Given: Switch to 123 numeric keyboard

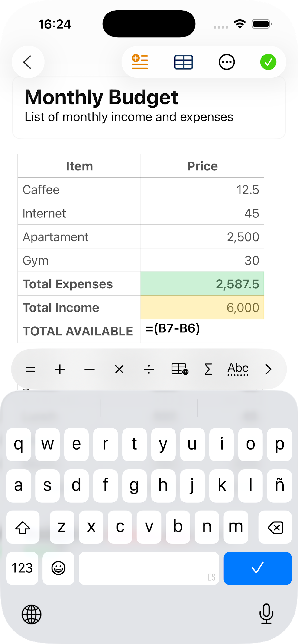Looking at the screenshot, I should click(22, 568).
